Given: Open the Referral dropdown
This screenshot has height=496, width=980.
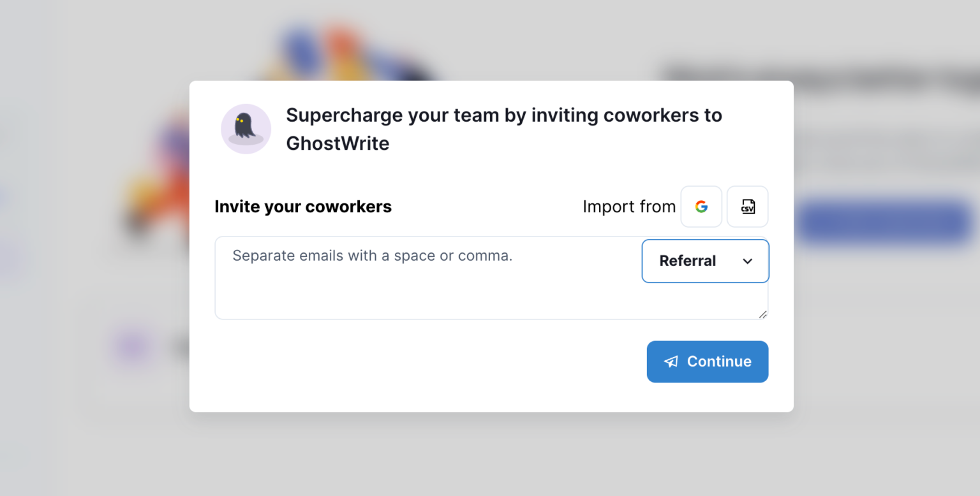Looking at the screenshot, I should click(705, 261).
